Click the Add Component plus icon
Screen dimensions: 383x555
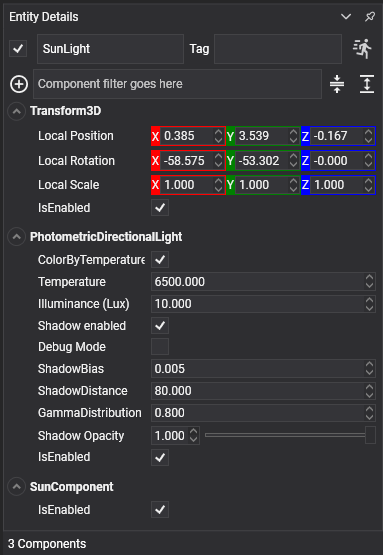(19, 84)
